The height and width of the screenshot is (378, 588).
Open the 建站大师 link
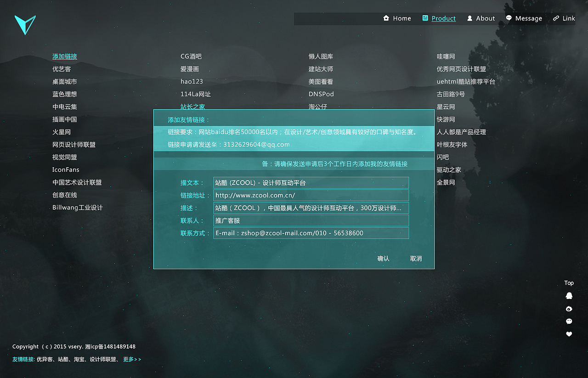[321, 69]
